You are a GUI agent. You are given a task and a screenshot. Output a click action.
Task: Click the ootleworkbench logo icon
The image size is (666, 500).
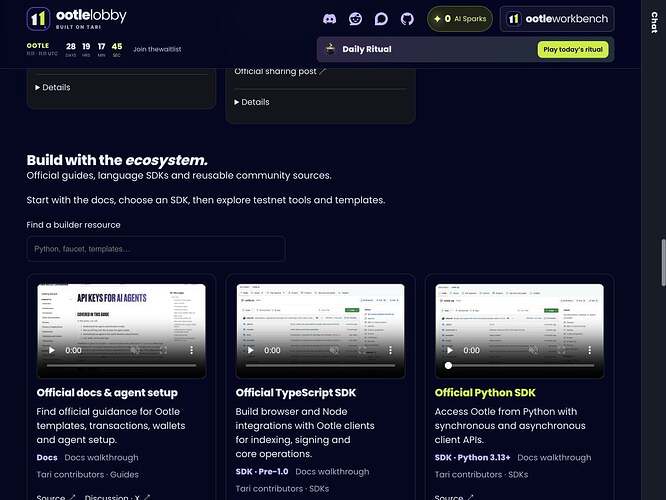coord(514,19)
